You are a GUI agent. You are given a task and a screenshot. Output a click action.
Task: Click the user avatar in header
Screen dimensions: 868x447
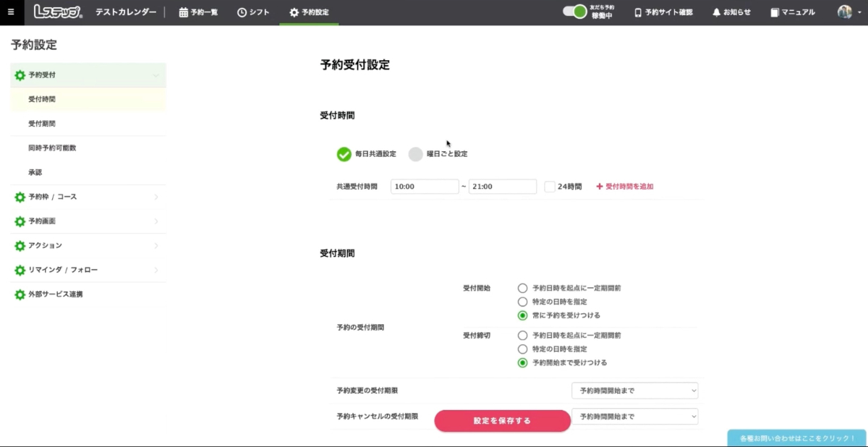point(844,12)
